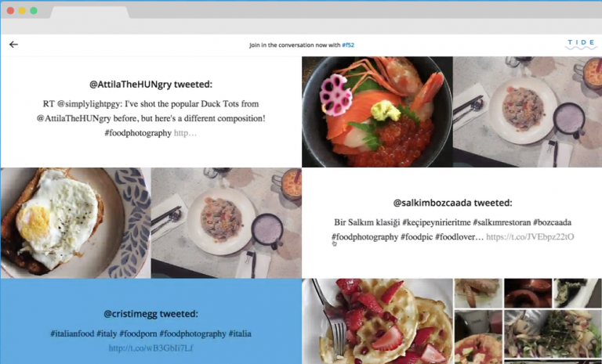This screenshot has width=602, height=364.
Task: Click the #foodphotography hashtag in salkimbozcaada tweet
Action: coord(364,237)
